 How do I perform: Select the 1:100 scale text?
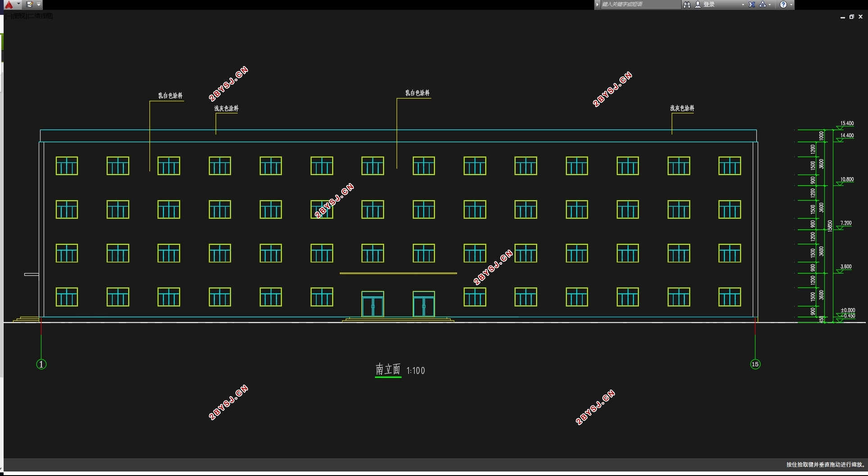tap(416, 371)
